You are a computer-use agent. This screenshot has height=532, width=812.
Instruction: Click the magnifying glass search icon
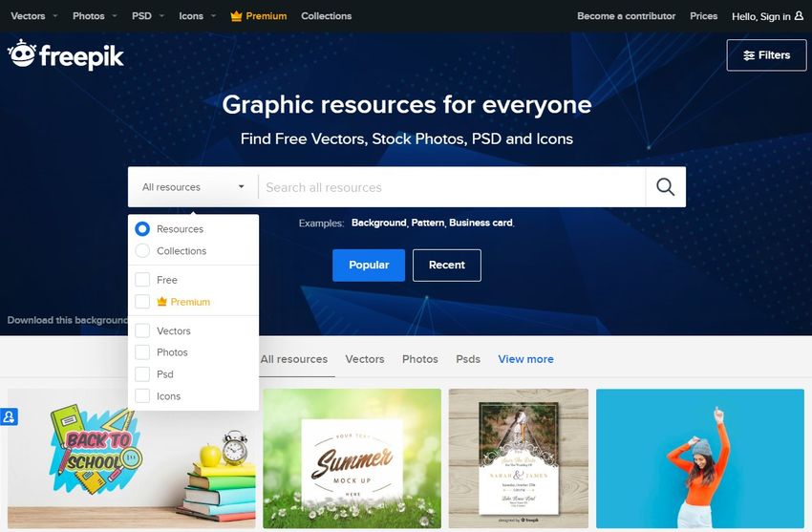pyautogui.click(x=666, y=187)
